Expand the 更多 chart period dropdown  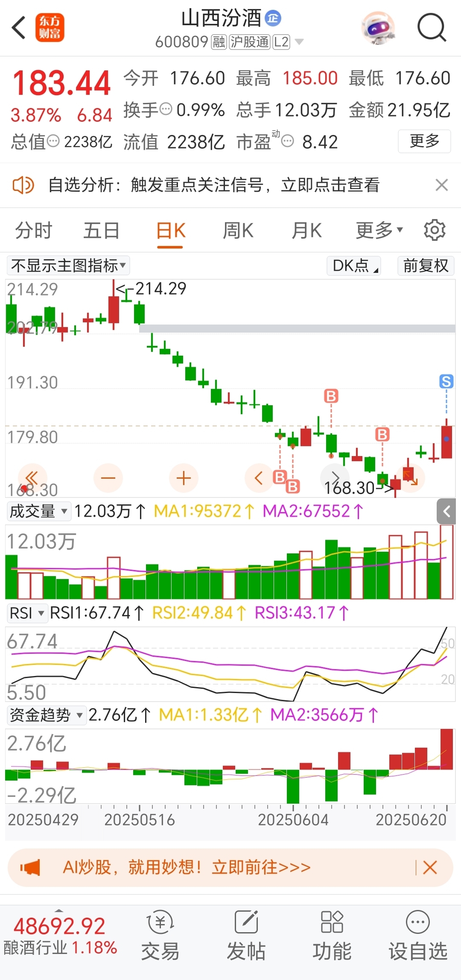tap(379, 231)
